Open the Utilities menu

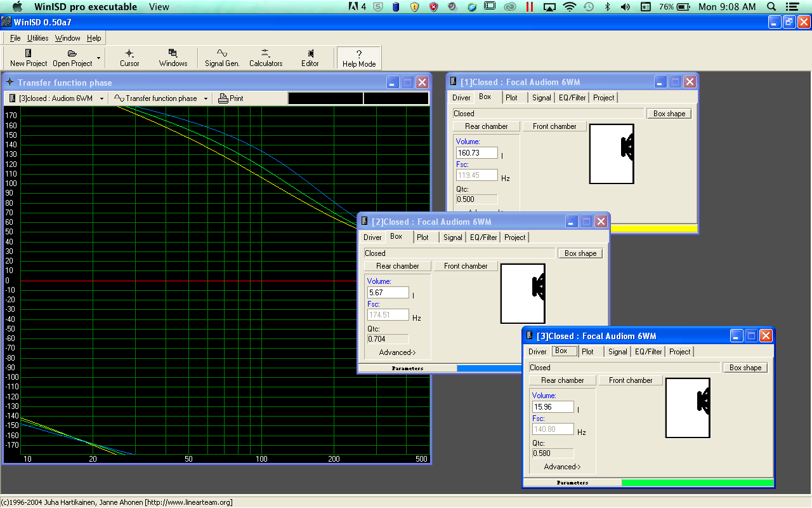tap(38, 38)
